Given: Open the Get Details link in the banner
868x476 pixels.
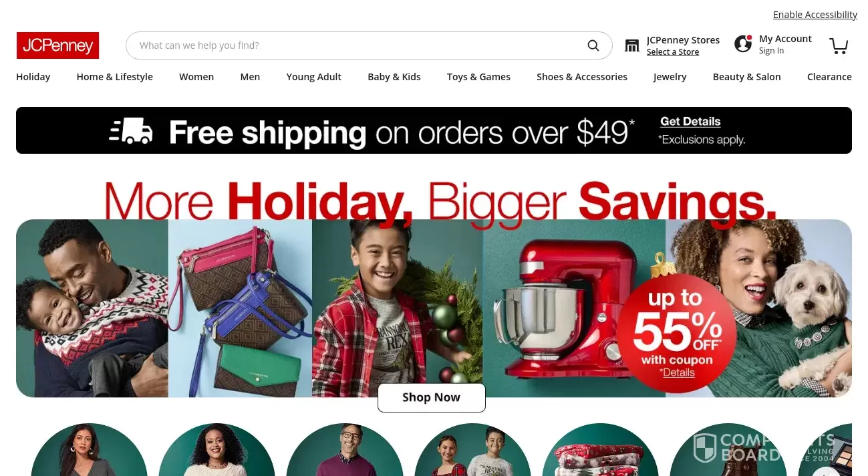Looking at the screenshot, I should click(690, 122).
